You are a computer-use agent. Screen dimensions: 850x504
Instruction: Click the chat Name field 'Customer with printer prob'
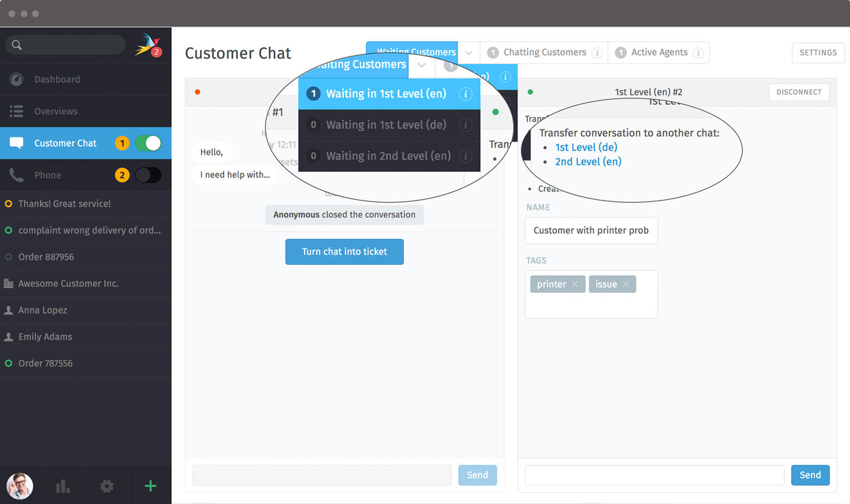point(592,230)
